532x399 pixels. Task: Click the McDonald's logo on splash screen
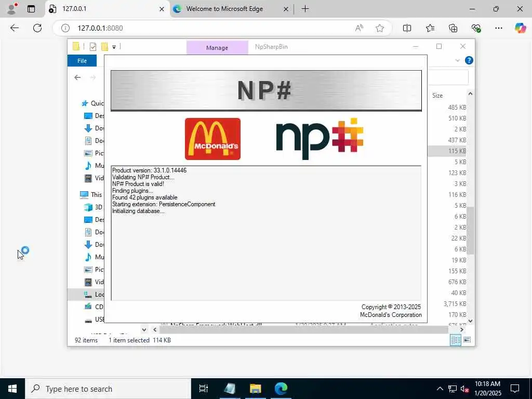coord(212,139)
